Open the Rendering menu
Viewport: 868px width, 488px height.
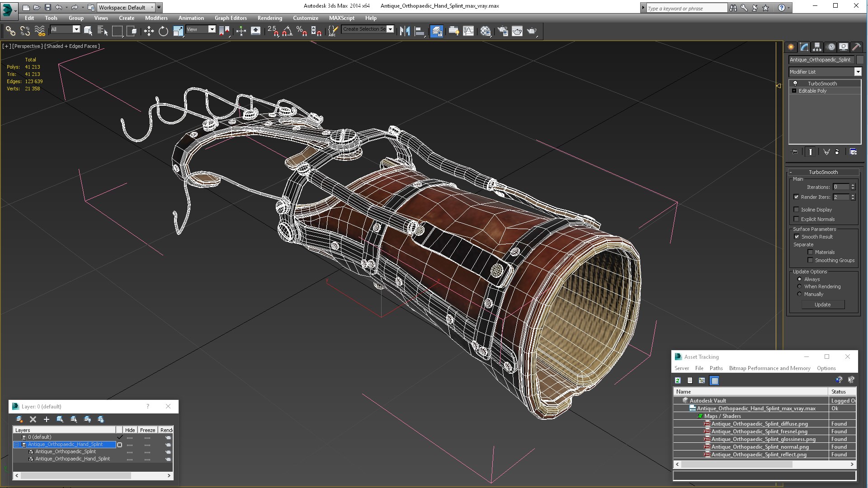coord(270,18)
